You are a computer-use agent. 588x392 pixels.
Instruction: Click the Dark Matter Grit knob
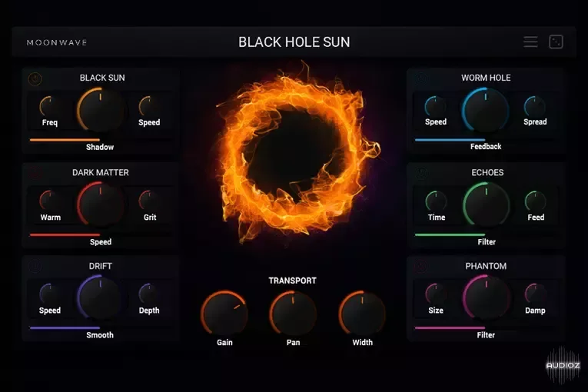click(149, 201)
